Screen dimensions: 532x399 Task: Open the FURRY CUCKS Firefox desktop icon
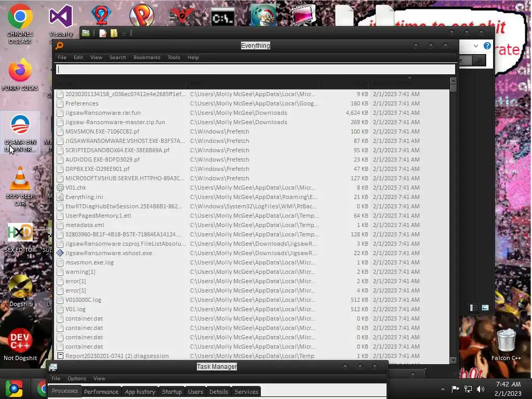point(20,75)
